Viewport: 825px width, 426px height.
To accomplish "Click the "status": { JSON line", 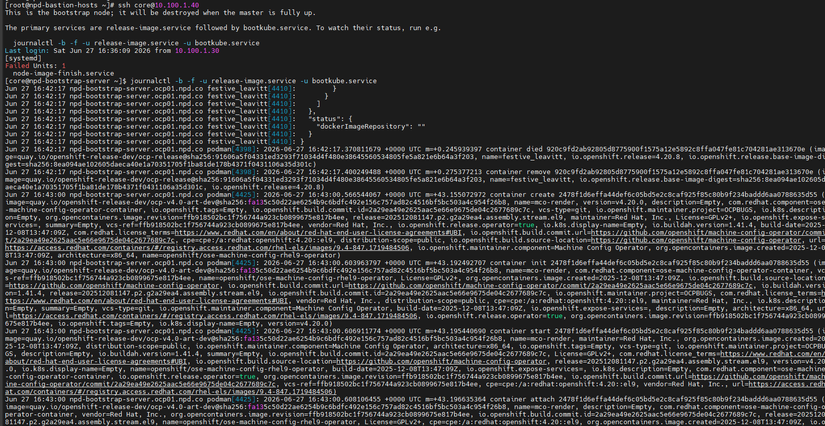I will [x=330, y=119].
